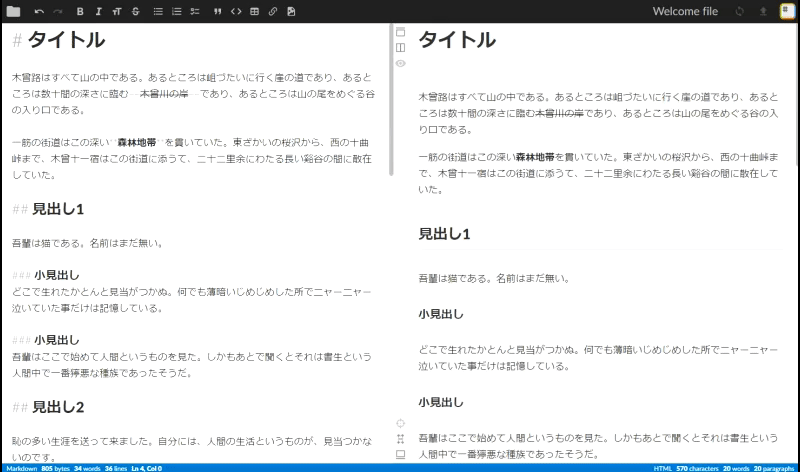The width and height of the screenshot is (800, 472).
Task: Click the '# タイトル' heading in editor
Action: (x=58, y=40)
